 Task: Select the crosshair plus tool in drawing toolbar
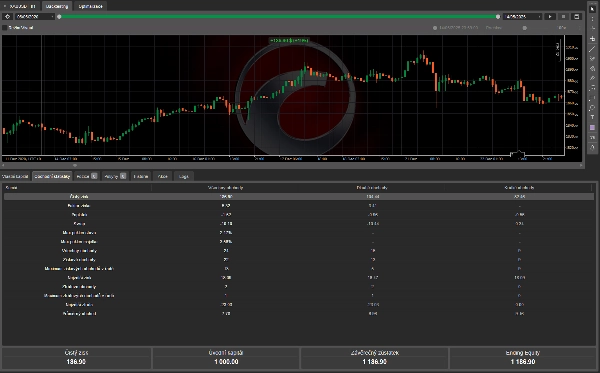tap(592, 39)
